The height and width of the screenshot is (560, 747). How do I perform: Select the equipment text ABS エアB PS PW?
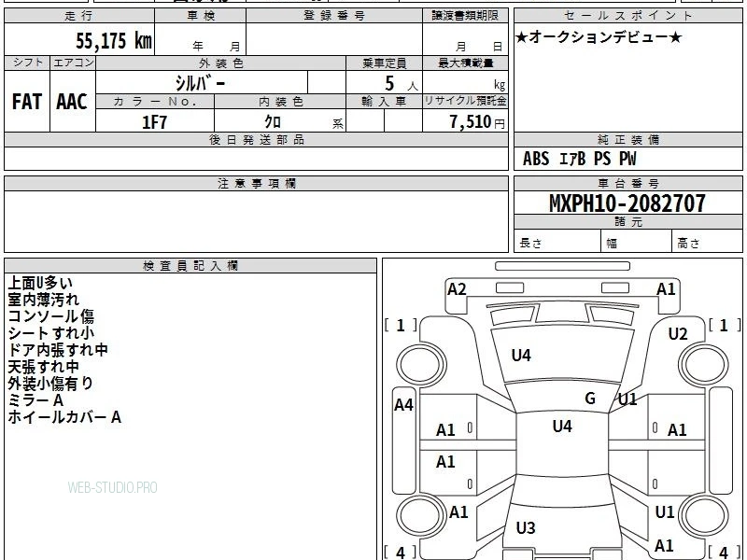pyautogui.click(x=579, y=159)
